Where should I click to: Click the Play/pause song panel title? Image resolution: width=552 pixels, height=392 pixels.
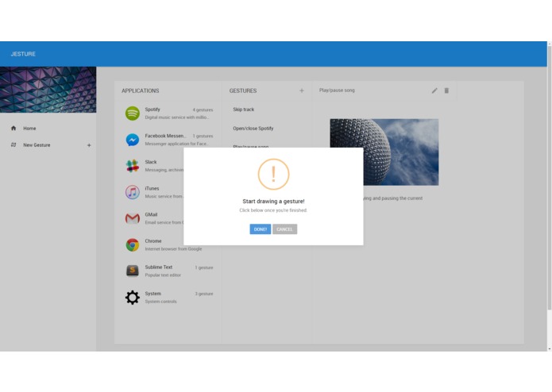337,90
